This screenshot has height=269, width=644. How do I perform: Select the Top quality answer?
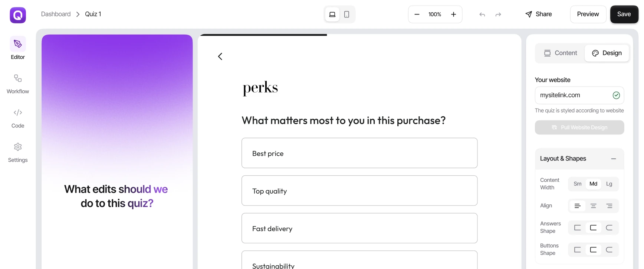click(359, 191)
